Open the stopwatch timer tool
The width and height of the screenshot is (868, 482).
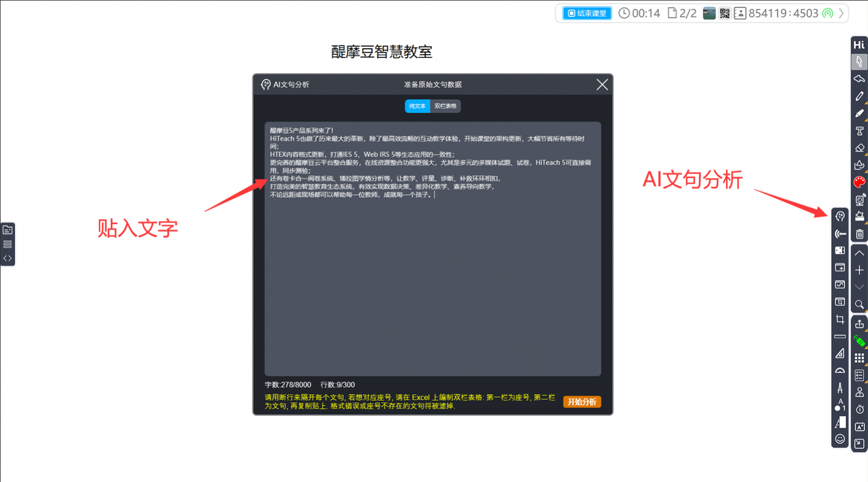(x=859, y=409)
